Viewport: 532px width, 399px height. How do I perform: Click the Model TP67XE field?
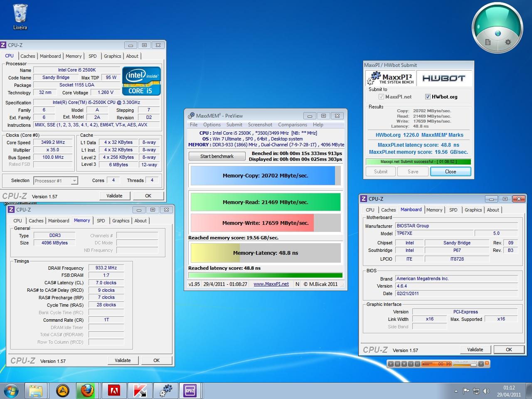[434, 233]
